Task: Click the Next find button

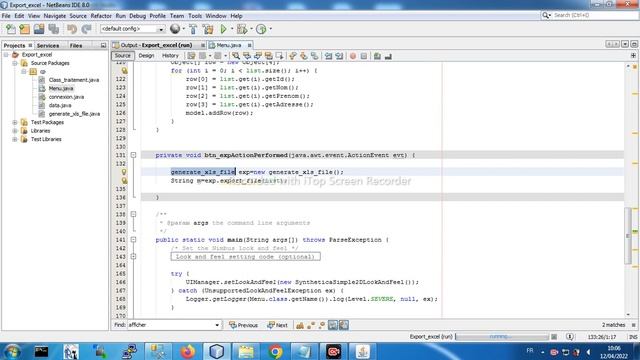Action: coord(278,325)
